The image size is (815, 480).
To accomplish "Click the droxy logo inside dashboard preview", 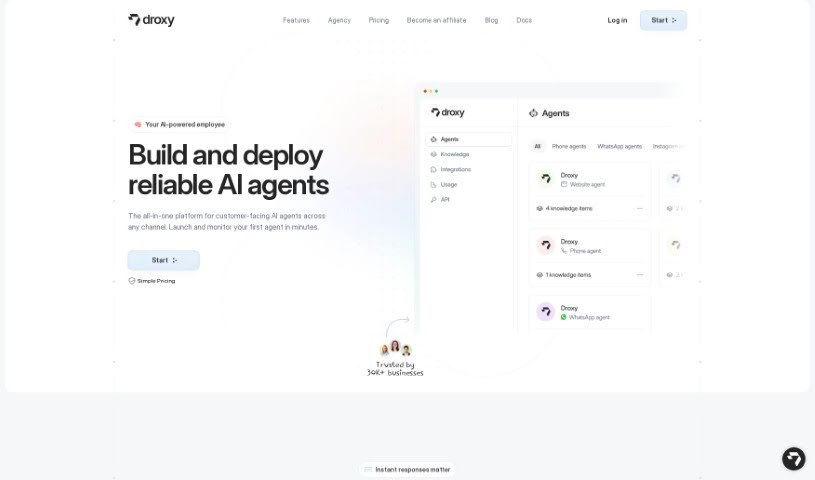I will pos(448,112).
